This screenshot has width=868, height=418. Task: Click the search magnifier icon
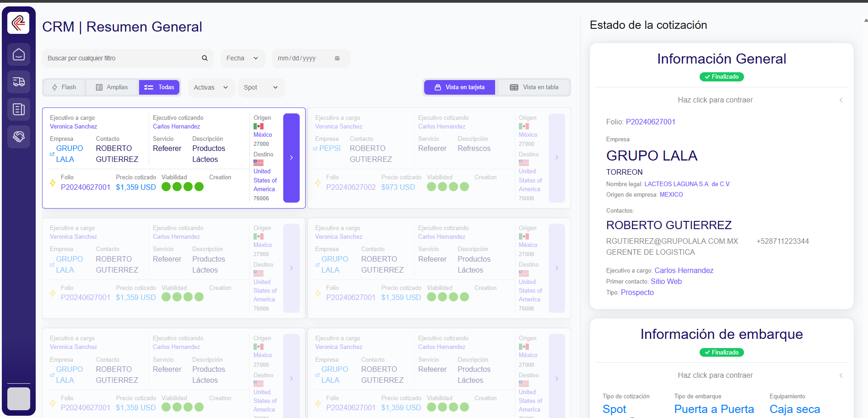(x=205, y=58)
